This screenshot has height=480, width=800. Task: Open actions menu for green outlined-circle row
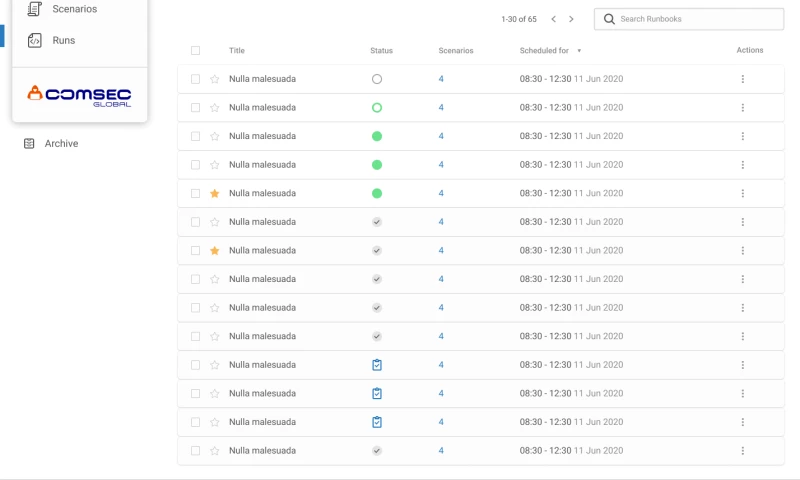click(x=742, y=108)
